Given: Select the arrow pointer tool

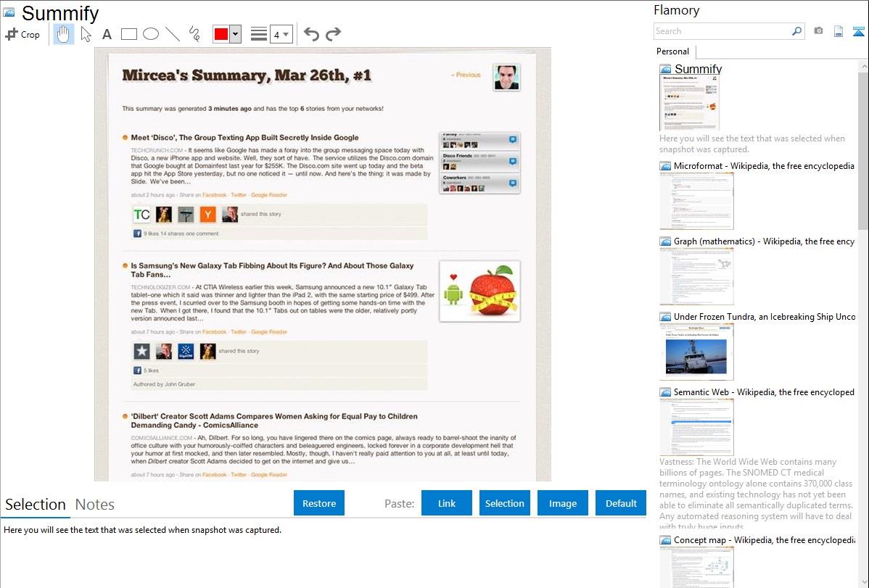Looking at the screenshot, I should 86,34.
